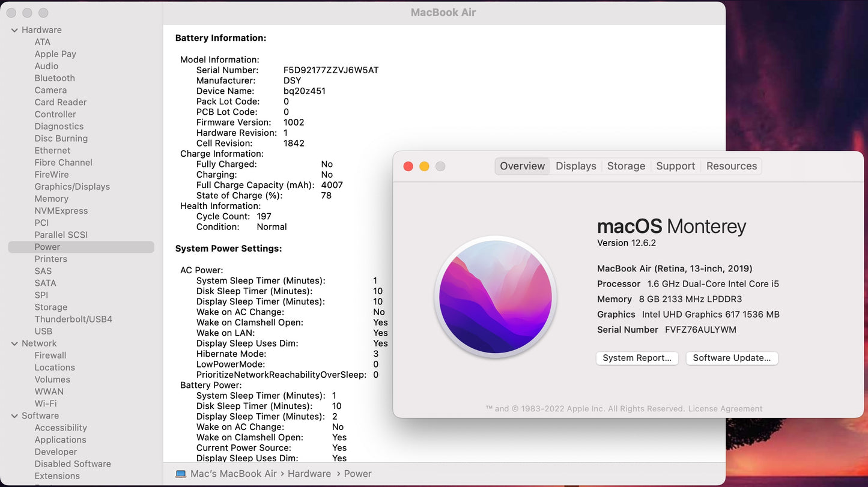The height and width of the screenshot is (487, 868).
Task: Switch to the Overview tab
Action: point(522,166)
